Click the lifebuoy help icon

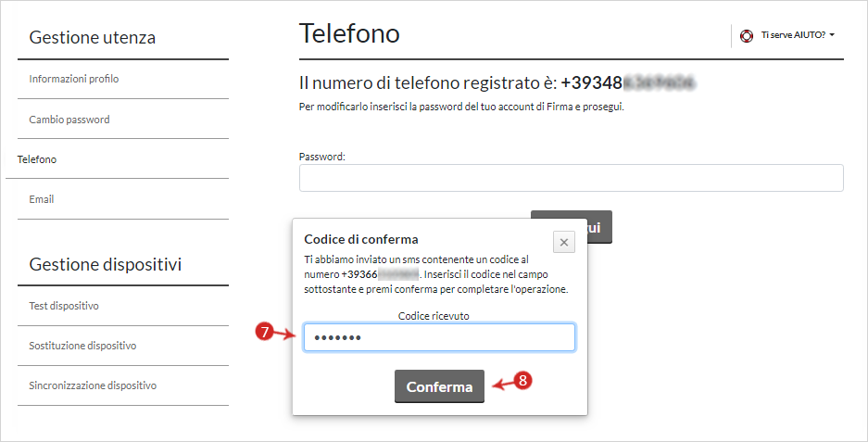click(x=747, y=36)
